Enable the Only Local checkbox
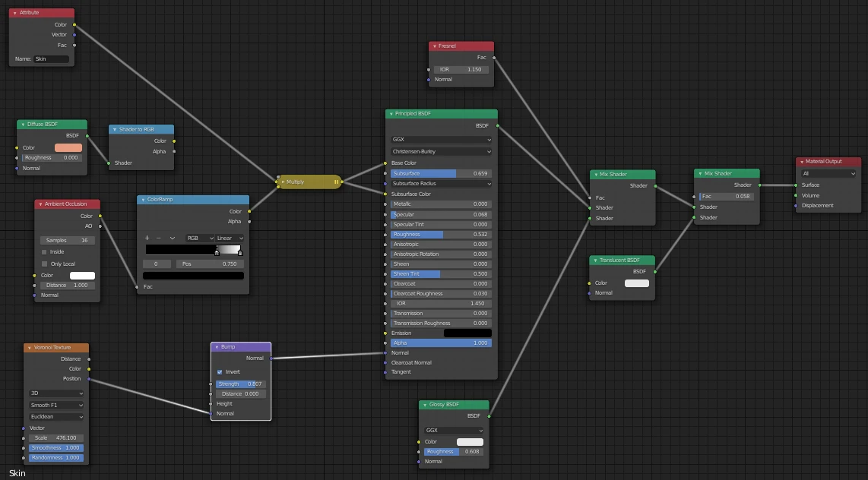 pos(44,264)
